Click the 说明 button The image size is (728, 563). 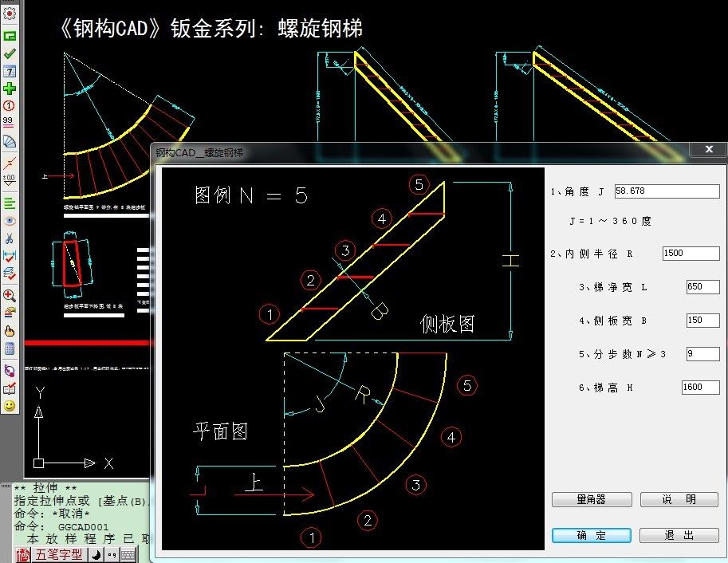click(x=679, y=499)
